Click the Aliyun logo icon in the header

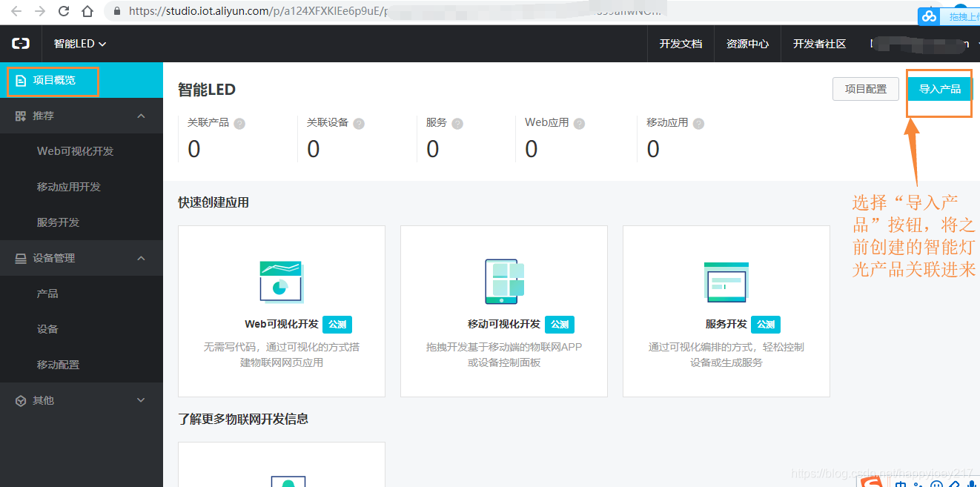pyautogui.click(x=21, y=44)
